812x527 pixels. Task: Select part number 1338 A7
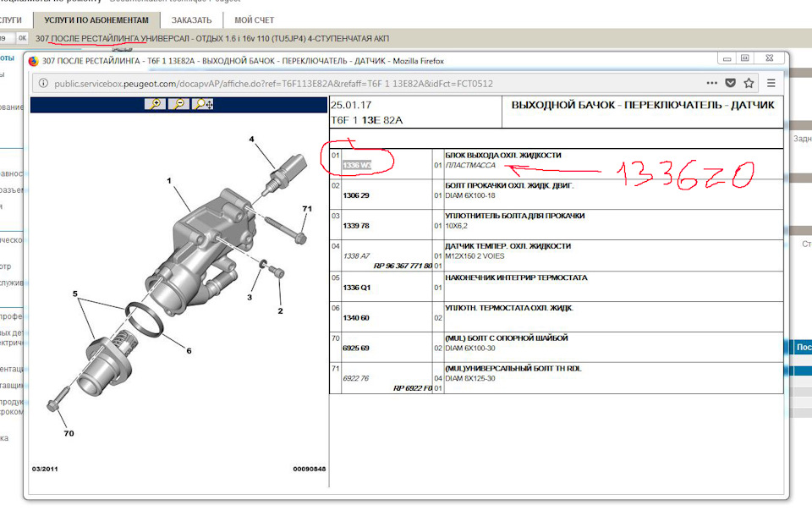pyautogui.click(x=356, y=255)
